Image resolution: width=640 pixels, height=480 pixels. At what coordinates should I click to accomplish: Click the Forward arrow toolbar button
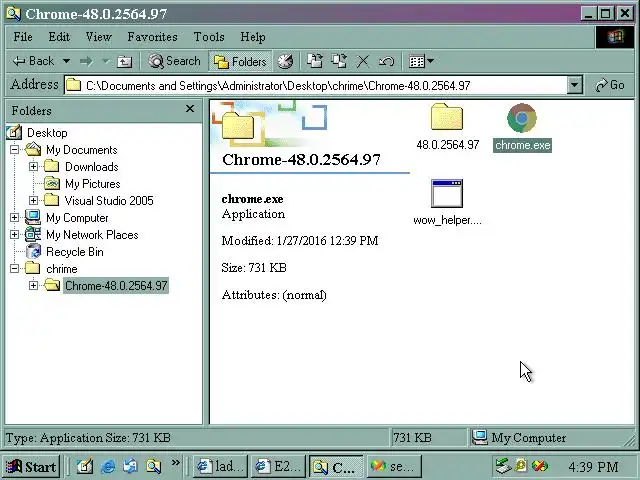coord(87,61)
